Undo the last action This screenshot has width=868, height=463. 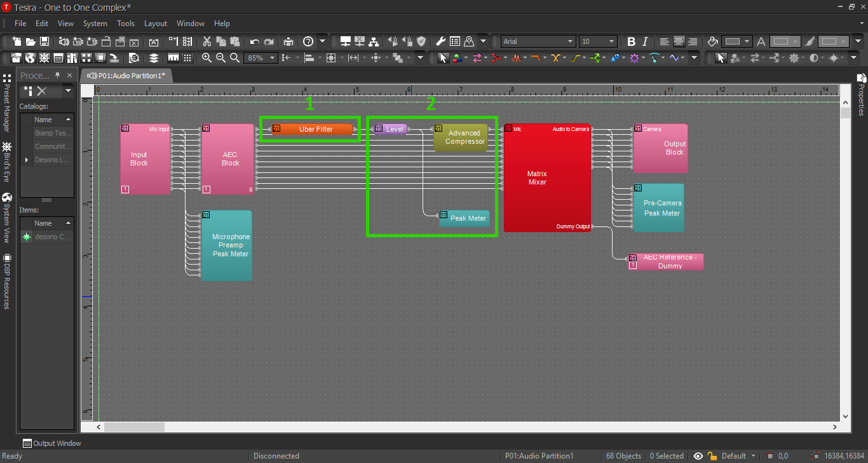pyautogui.click(x=254, y=42)
